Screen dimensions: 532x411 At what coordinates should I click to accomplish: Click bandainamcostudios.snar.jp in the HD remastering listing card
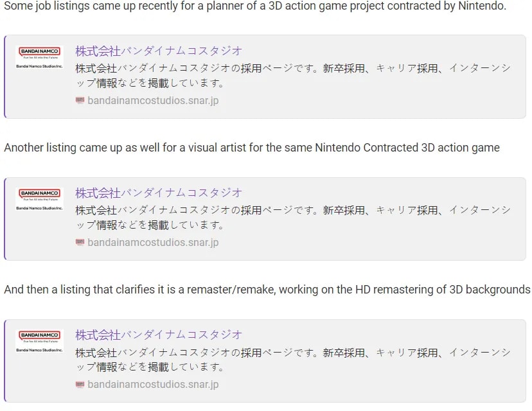click(153, 384)
